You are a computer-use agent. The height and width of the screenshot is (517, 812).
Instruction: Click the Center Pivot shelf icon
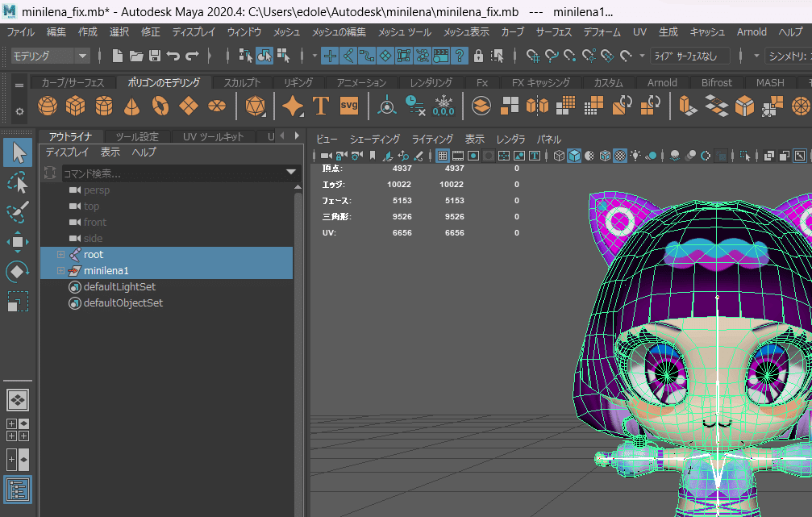pos(387,106)
